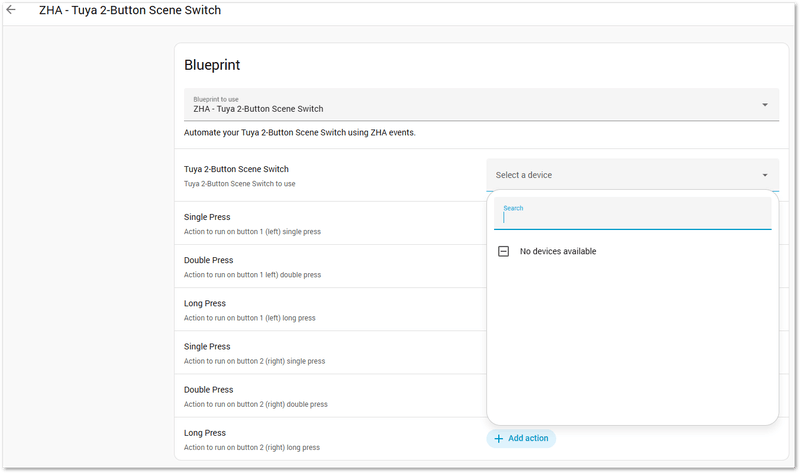
Task: Click the button 1 (left) Single Press row
Action: pos(252,223)
